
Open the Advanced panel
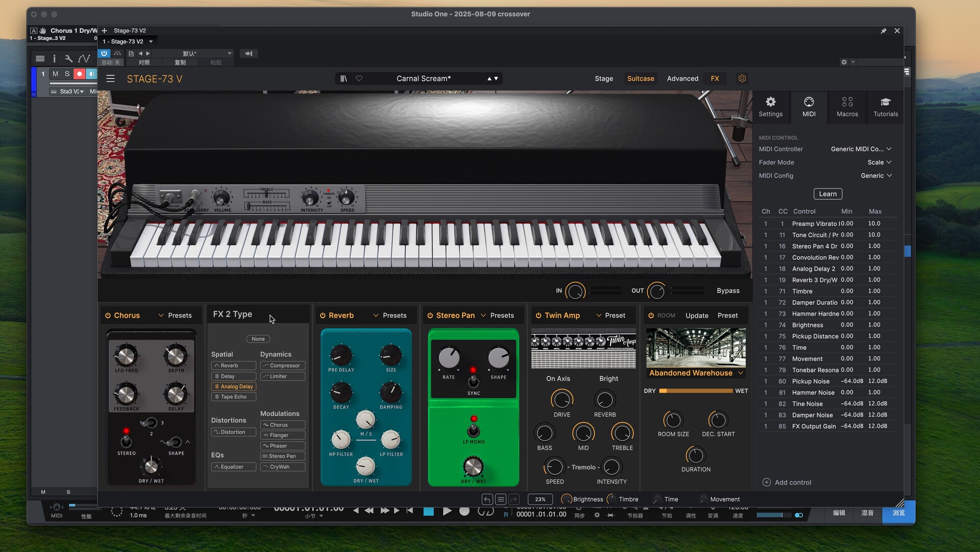pyautogui.click(x=682, y=79)
